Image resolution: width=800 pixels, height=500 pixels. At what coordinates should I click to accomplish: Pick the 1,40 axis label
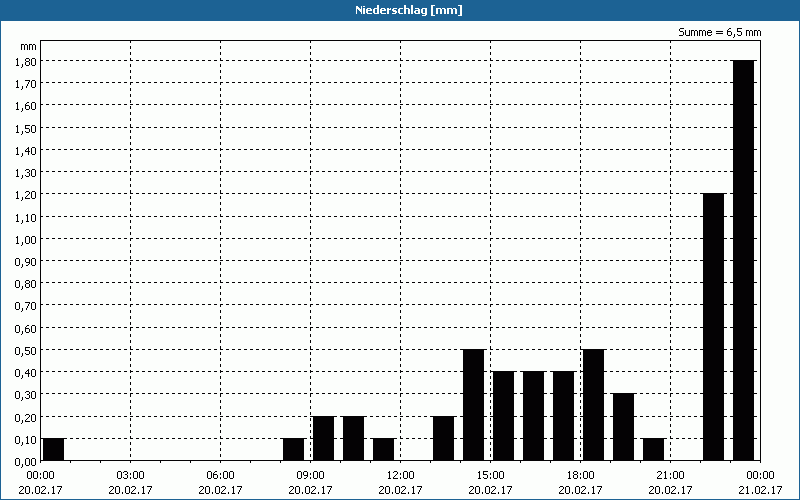pos(26,151)
